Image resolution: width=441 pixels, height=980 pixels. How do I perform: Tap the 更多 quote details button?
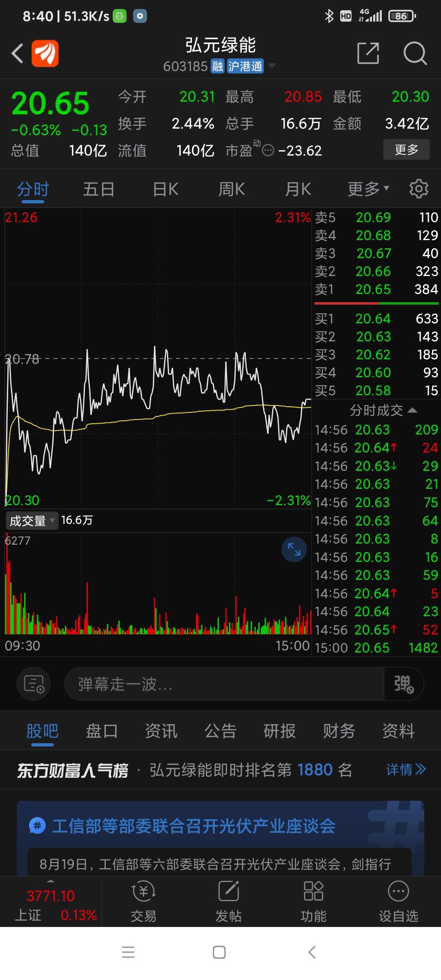point(406,149)
